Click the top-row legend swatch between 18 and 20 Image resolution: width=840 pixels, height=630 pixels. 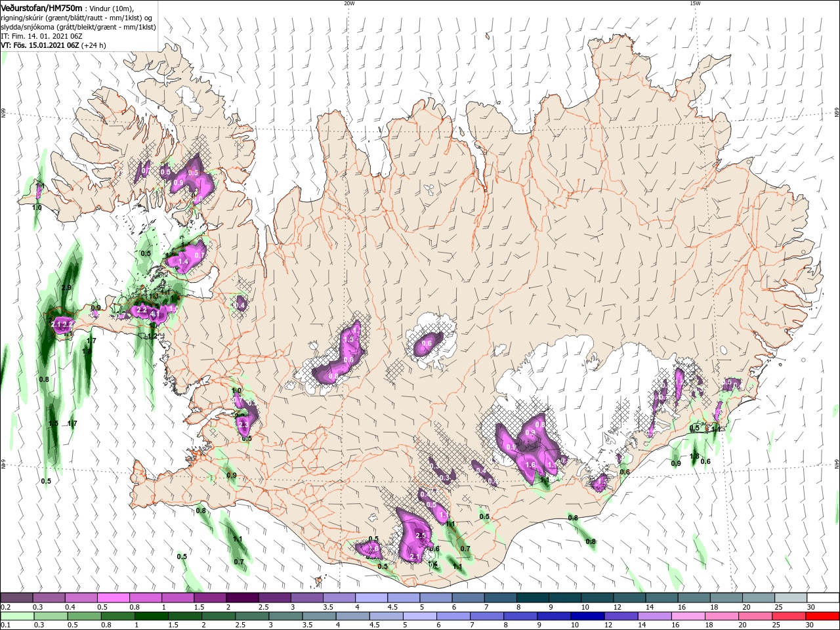click(x=726, y=598)
